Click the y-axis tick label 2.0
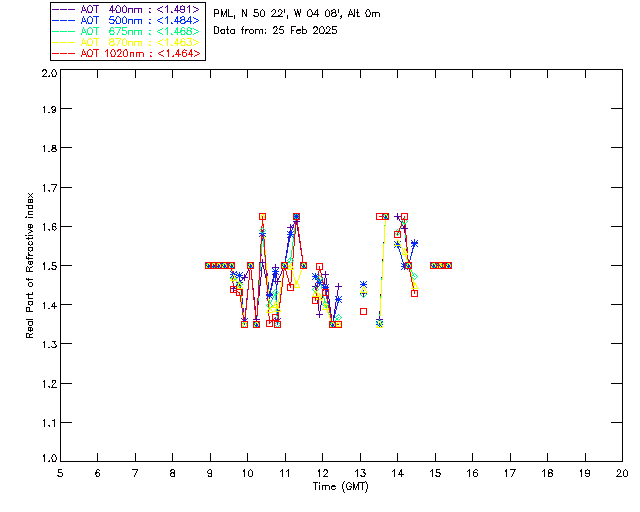The image size is (640, 512). [49, 73]
